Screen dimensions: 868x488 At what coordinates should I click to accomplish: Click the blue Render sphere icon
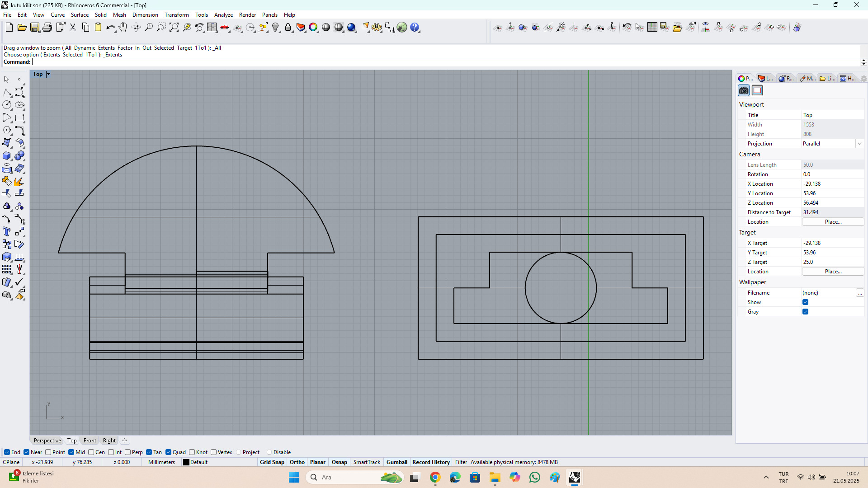click(x=351, y=28)
